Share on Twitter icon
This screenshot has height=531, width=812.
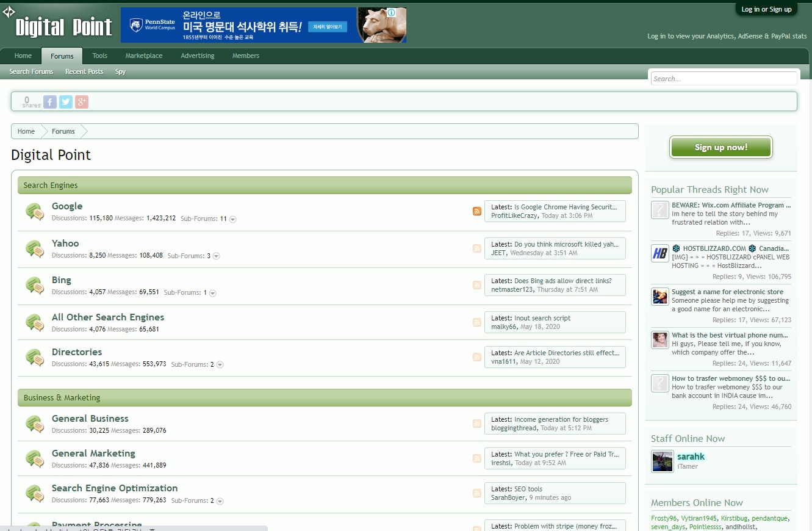coord(66,102)
